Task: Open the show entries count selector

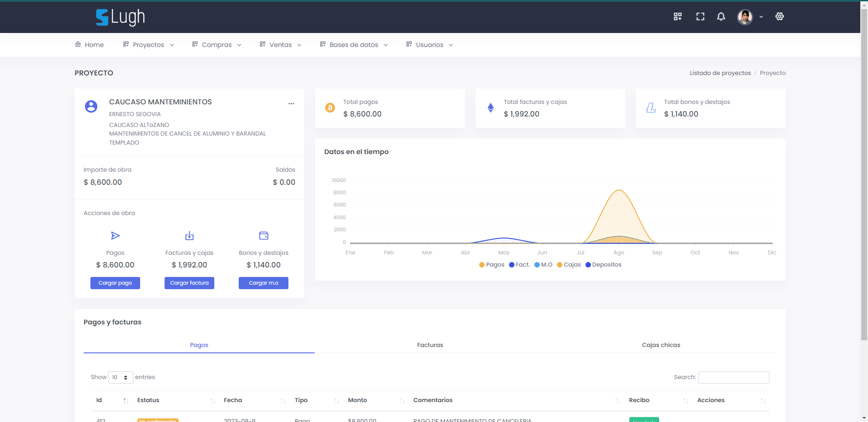Action: click(121, 377)
